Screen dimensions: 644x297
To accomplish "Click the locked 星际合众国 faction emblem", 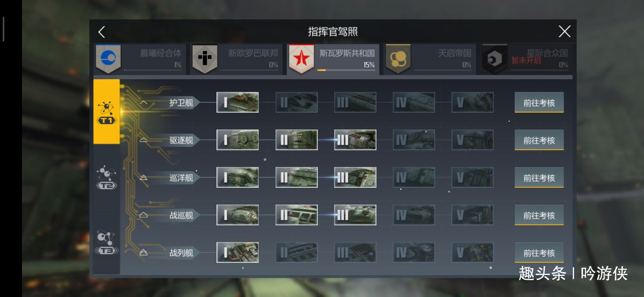I will point(495,59).
